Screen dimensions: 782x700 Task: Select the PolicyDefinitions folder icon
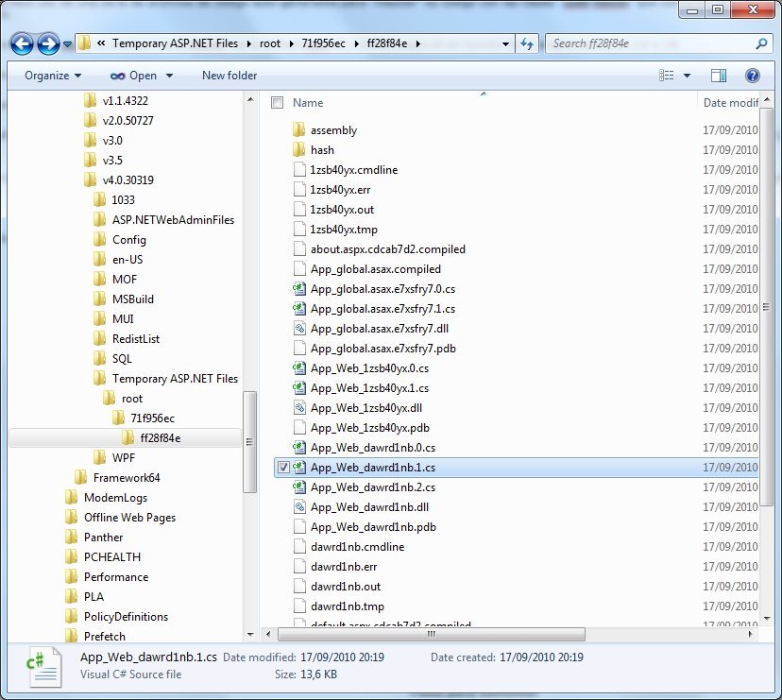click(72, 617)
